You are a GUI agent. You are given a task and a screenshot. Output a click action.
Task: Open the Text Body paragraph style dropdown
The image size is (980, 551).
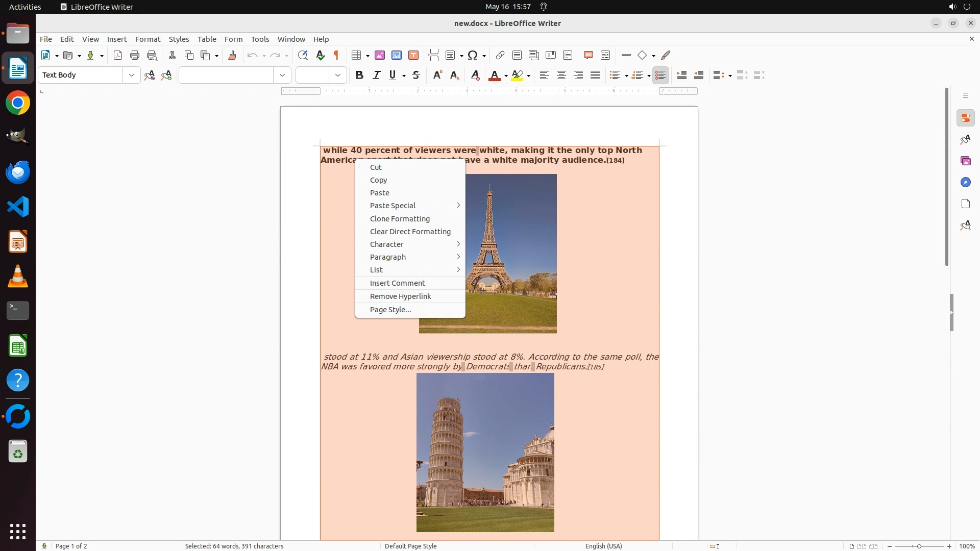pos(131,75)
